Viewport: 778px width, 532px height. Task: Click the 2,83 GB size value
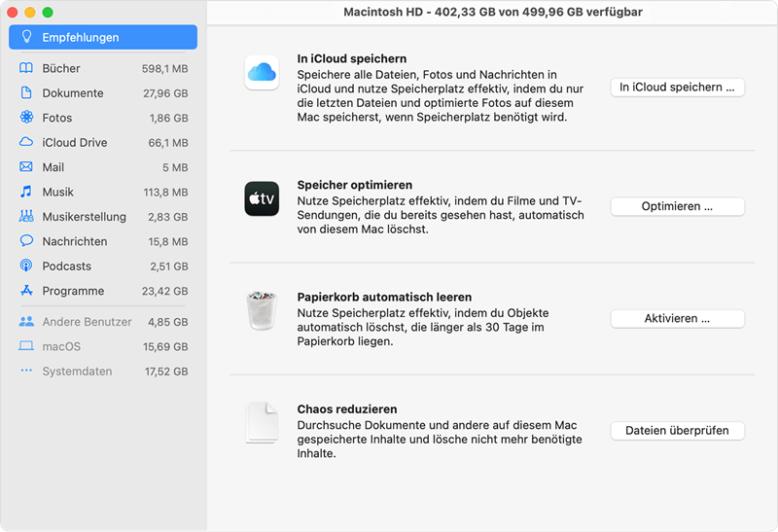(x=168, y=217)
